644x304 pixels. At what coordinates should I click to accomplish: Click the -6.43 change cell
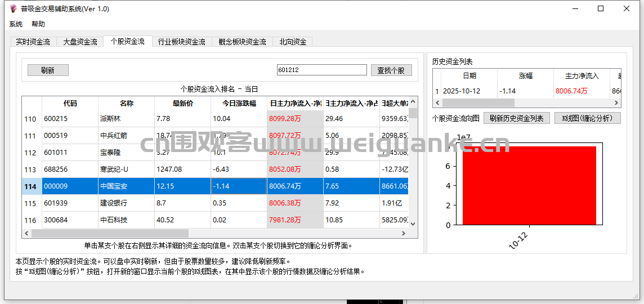pyautogui.click(x=239, y=169)
